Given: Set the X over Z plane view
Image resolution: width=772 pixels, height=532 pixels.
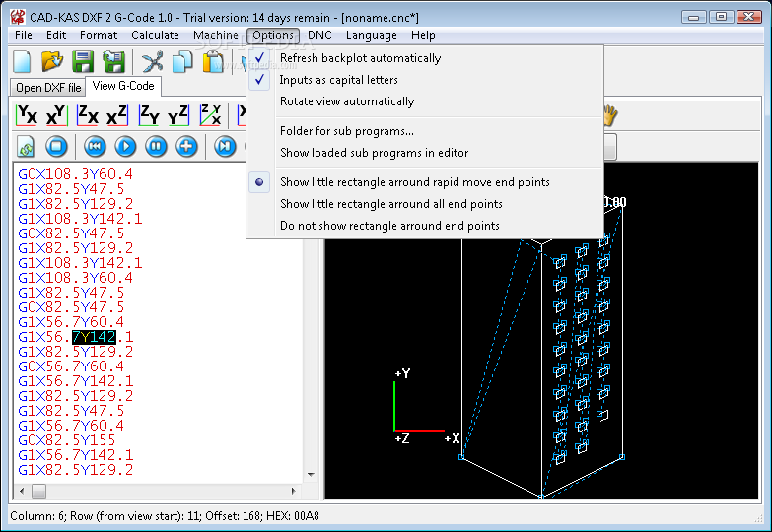Looking at the screenshot, I should (117, 115).
